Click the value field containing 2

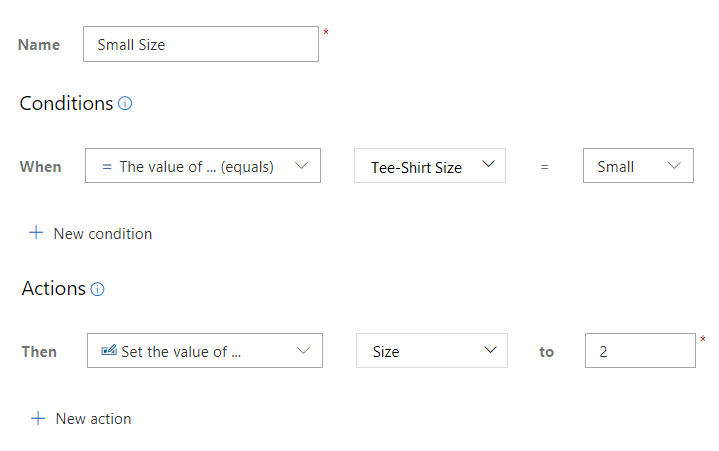(x=640, y=351)
